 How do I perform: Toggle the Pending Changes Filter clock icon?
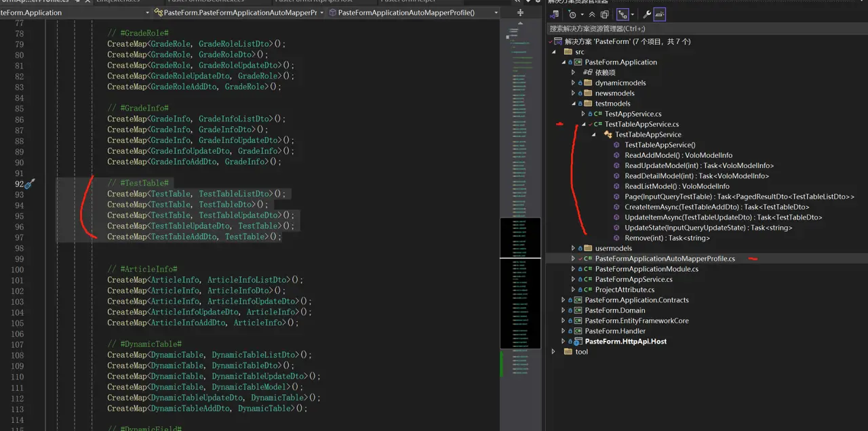(x=572, y=14)
